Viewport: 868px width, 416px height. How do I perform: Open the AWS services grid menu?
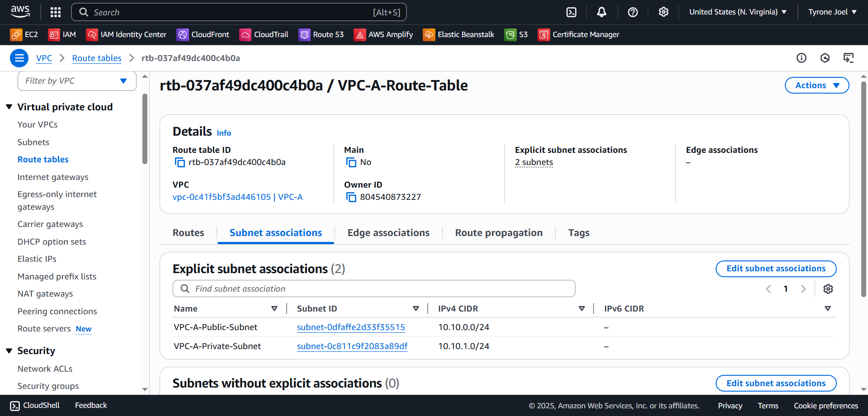pyautogui.click(x=55, y=12)
